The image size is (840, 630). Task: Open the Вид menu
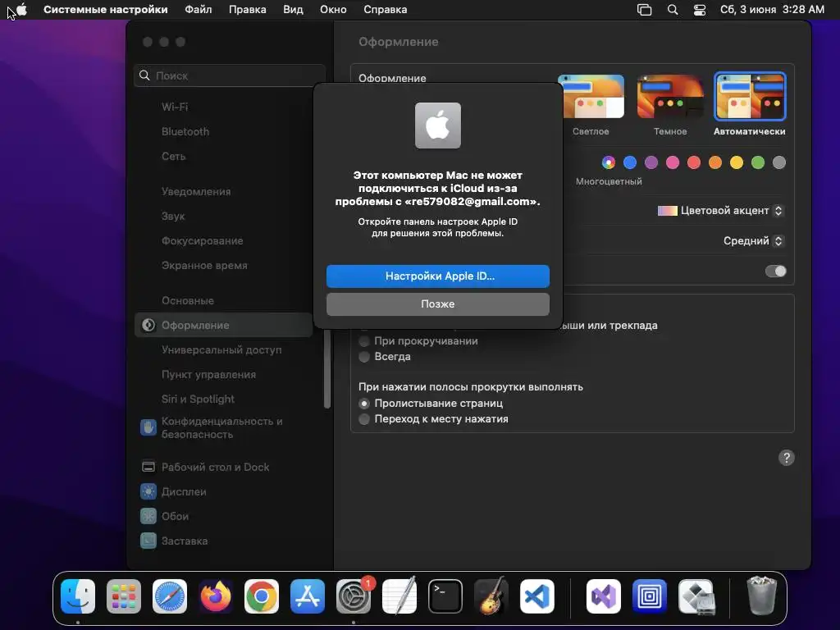293,10
